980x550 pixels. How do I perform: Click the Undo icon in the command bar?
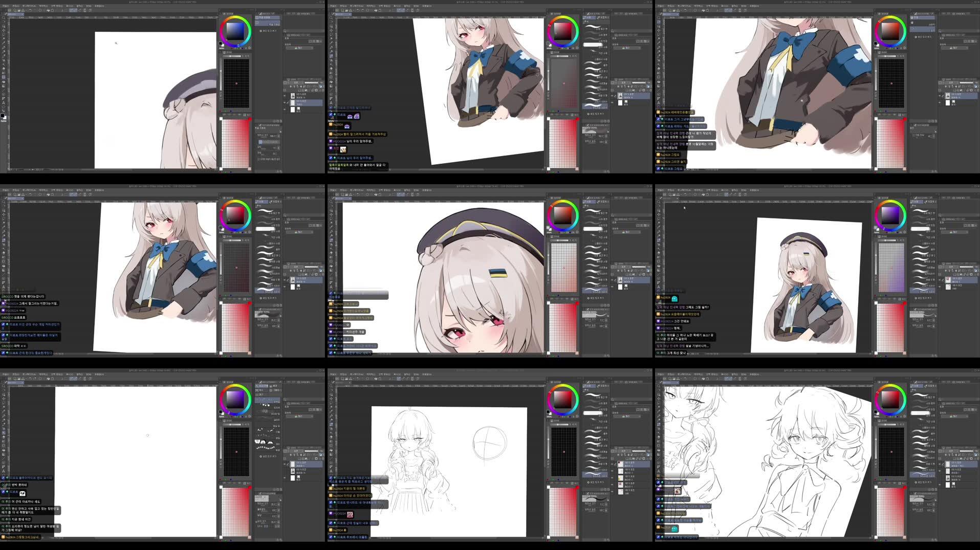(x=29, y=10)
